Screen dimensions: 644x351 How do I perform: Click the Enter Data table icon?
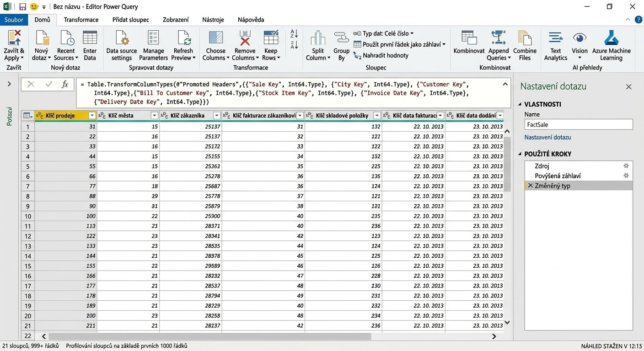90,38
